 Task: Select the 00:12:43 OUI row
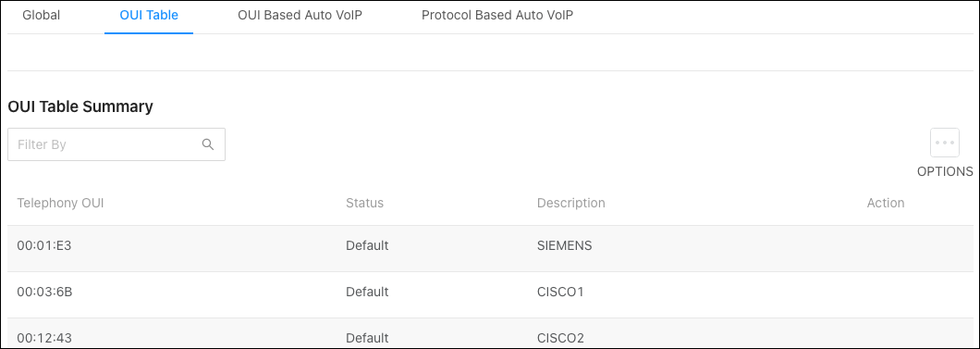(x=490, y=333)
